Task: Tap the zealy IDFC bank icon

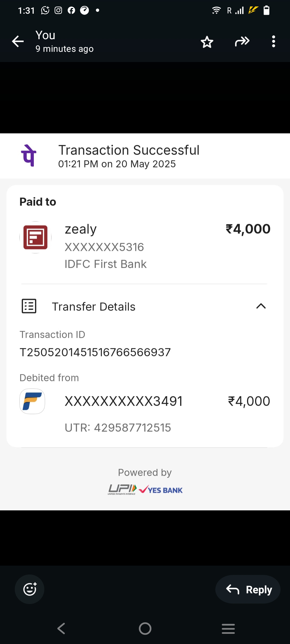Action: [x=35, y=237]
